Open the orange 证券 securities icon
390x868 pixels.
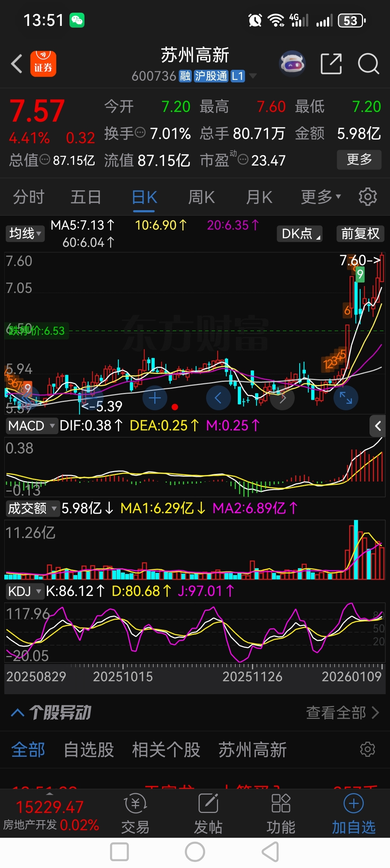click(x=43, y=64)
